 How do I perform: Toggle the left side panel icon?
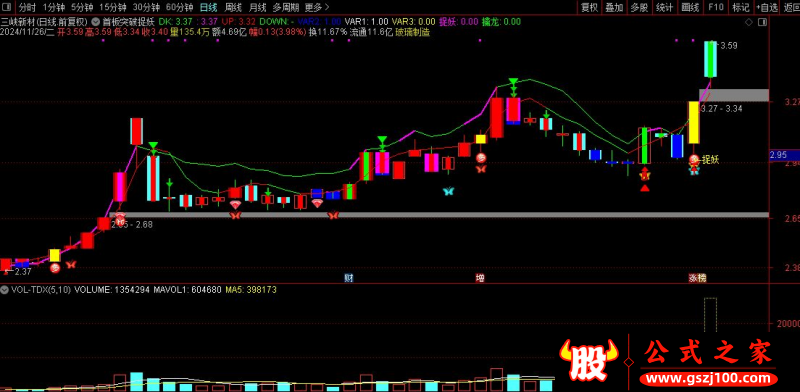click(7, 8)
